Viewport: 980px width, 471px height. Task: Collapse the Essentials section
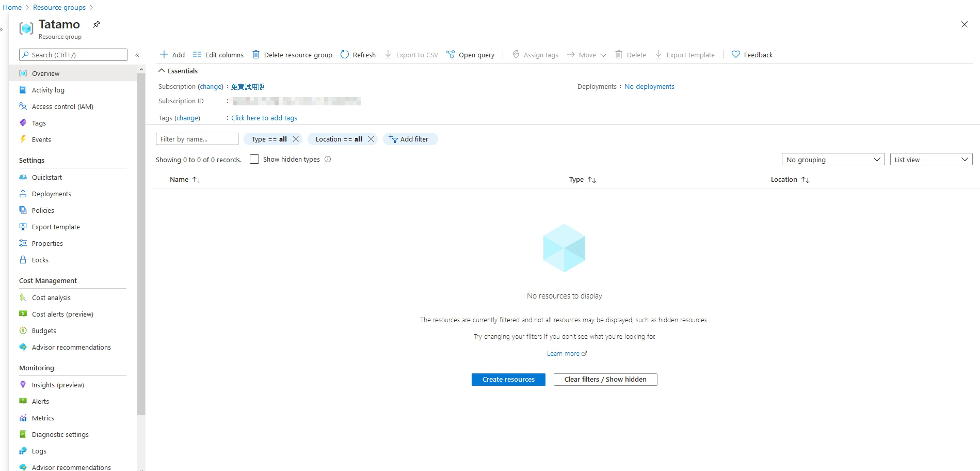[162, 71]
